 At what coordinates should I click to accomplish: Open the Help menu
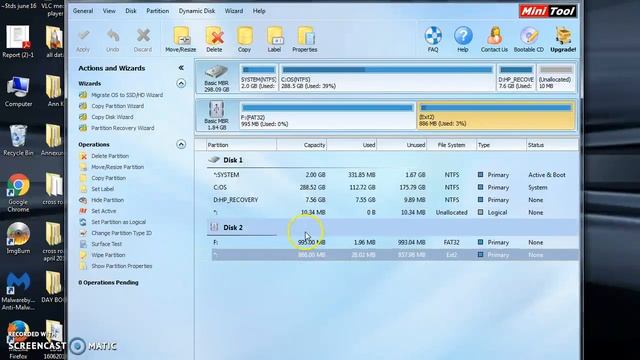pos(259,11)
